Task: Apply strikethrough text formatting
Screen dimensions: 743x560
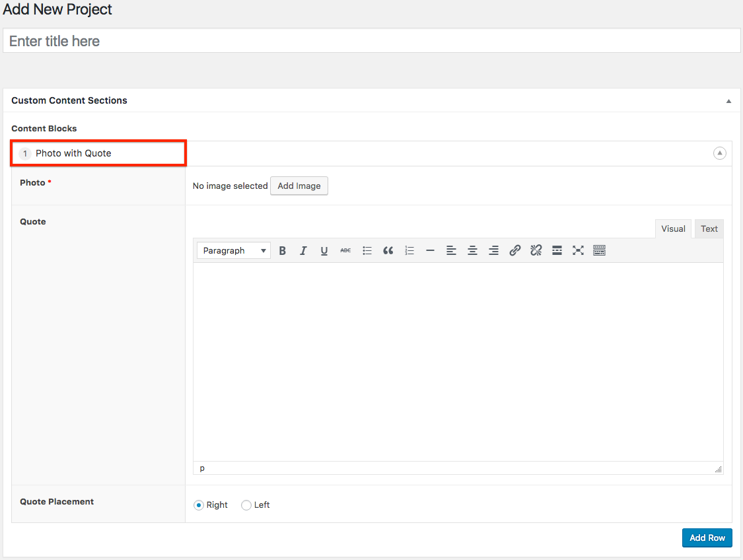Action: (345, 251)
